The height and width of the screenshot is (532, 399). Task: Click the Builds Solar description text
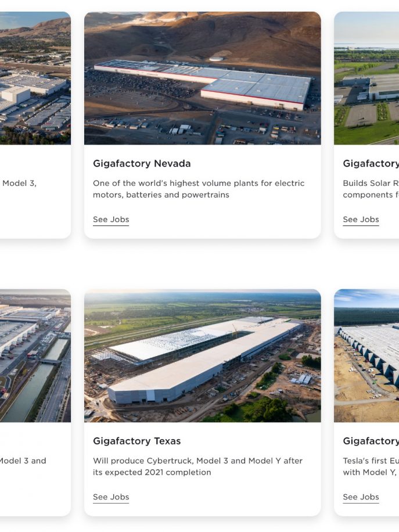point(371,189)
